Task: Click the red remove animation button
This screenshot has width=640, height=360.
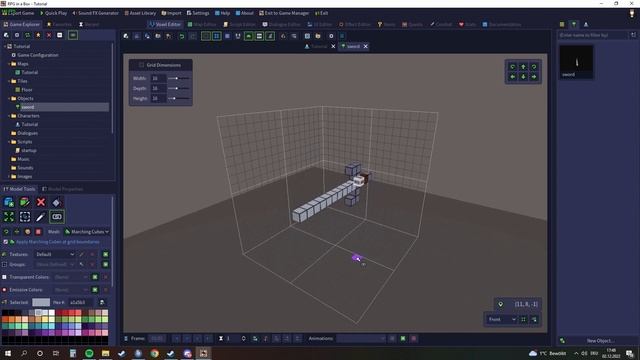Action: tap(413, 339)
